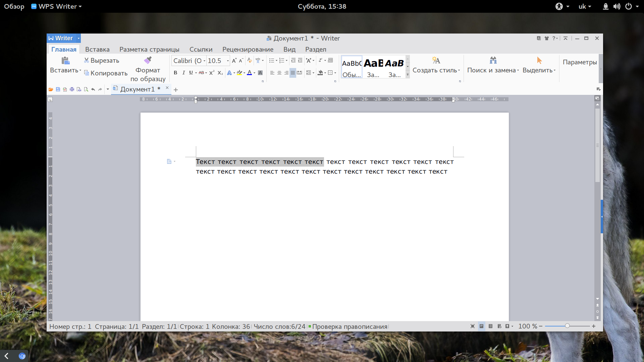Image resolution: width=644 pixels, height=362 pixels.
Task: Expand the Writer application menu arrow
Action: click(x=78, y=38)
